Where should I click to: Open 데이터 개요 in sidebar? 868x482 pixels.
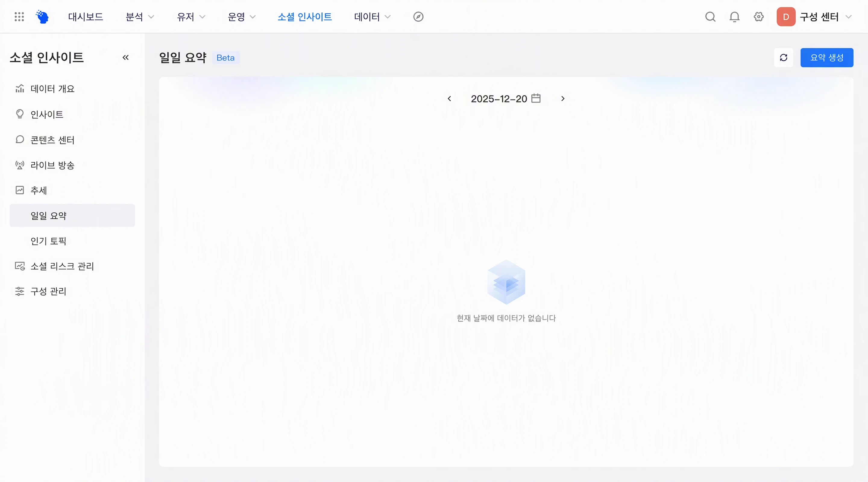point(72,89)
